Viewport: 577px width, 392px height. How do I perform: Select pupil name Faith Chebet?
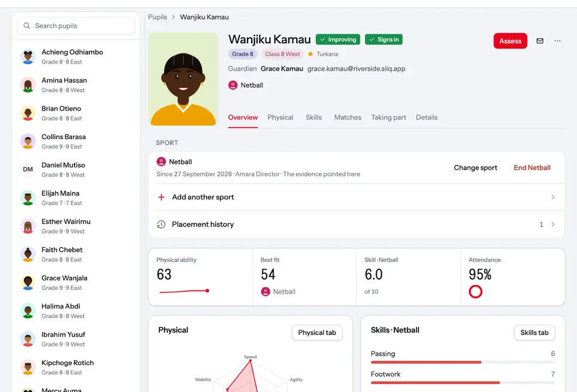[62, 250]
